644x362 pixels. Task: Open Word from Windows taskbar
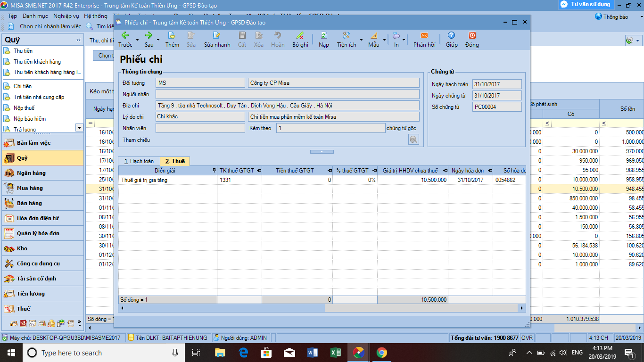coord(313,353)
